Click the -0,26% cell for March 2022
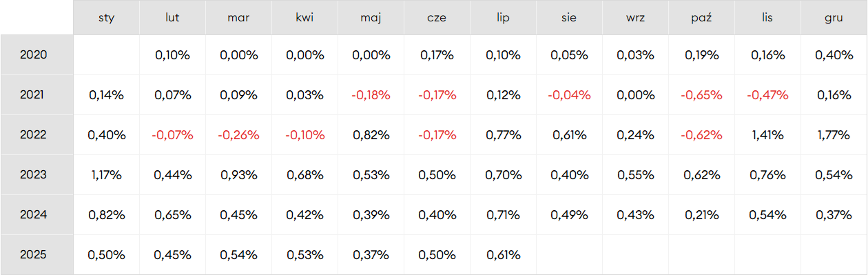 tap(239, 134)
